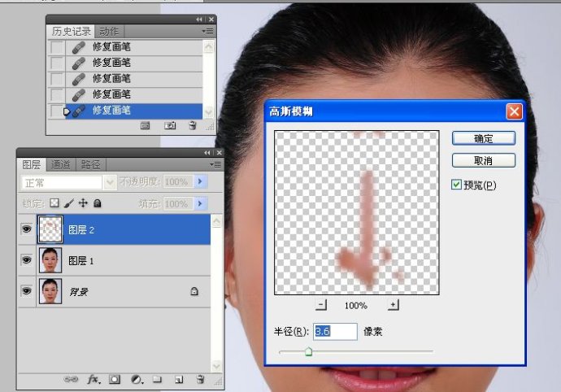Open History panel flyout menu

207,32
